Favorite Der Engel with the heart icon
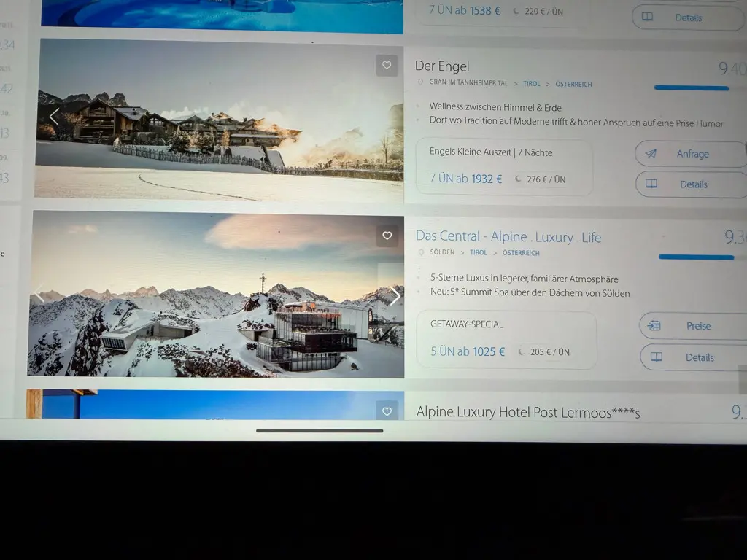The width and height of the screenshot is (747, 560). (x=387, y=66)
